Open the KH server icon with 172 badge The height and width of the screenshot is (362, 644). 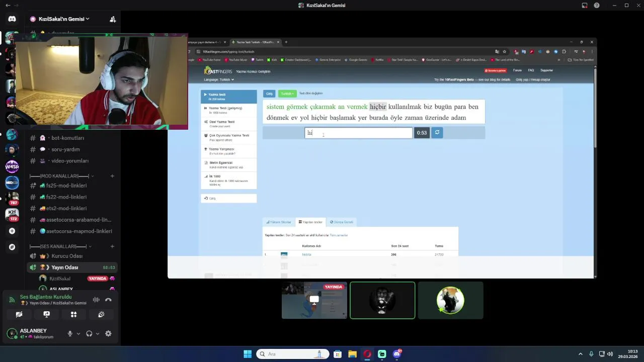click(x=12, y=215)
